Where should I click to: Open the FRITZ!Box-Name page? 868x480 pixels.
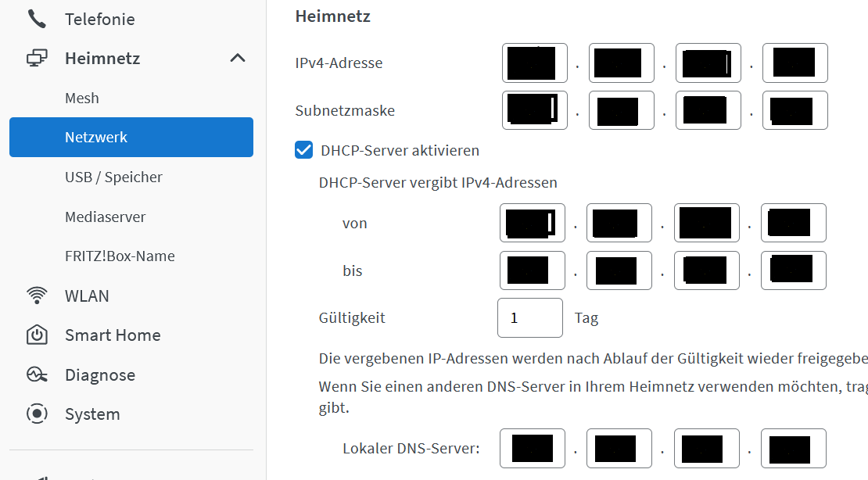[x=120, y=256]
